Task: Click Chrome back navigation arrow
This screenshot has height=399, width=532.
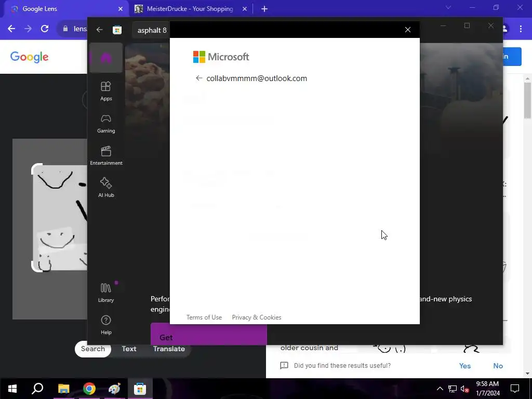Action: (x=11, y=29)
